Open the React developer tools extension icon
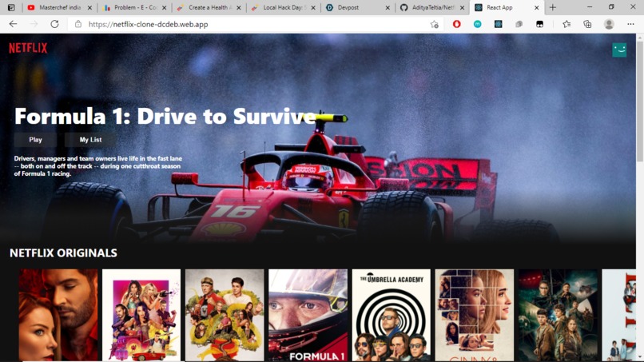This screenshot has height=362, width=644. [498, 24]
